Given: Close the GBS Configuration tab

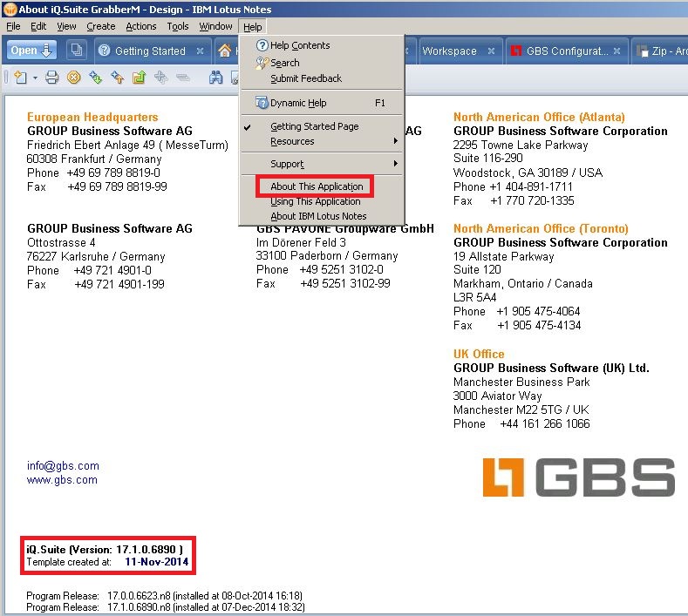Looking at the screenshot, I should pyautogui.click(x=616, y=51).
